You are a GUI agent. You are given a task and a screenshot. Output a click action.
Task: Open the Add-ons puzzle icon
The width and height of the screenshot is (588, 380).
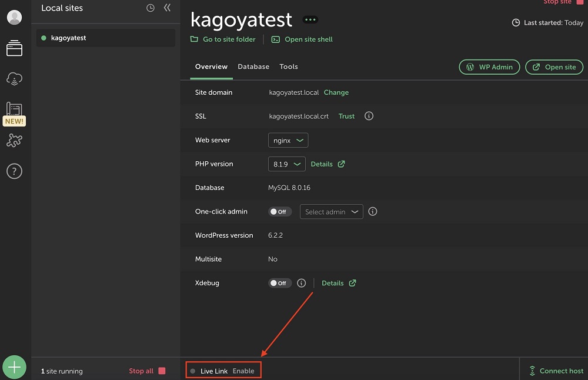[x=15, y=141]
